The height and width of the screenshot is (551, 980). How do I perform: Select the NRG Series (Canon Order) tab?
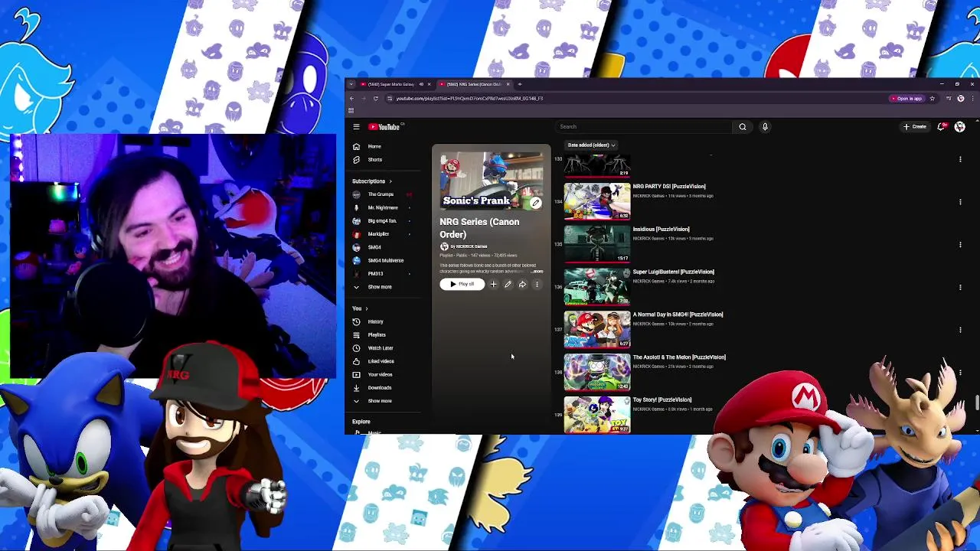(x=474, y=84)
